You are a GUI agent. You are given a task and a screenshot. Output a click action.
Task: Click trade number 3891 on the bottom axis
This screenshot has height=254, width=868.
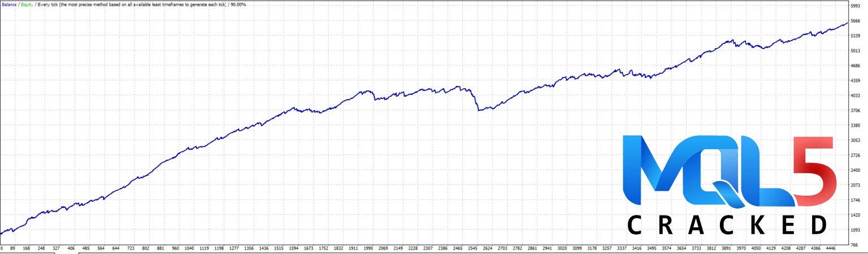[x=726, y=248]
